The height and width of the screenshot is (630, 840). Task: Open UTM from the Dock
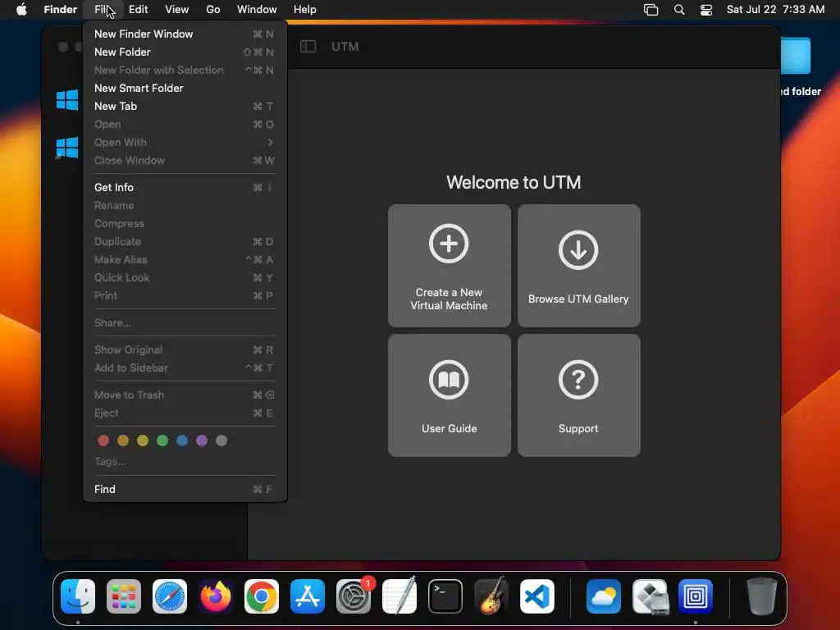pos(696,596)
